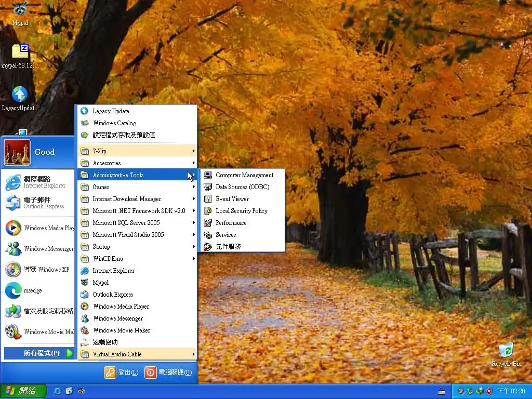
Task: Launch 導覽 Windows XP tour
Action: click(38, 270)
